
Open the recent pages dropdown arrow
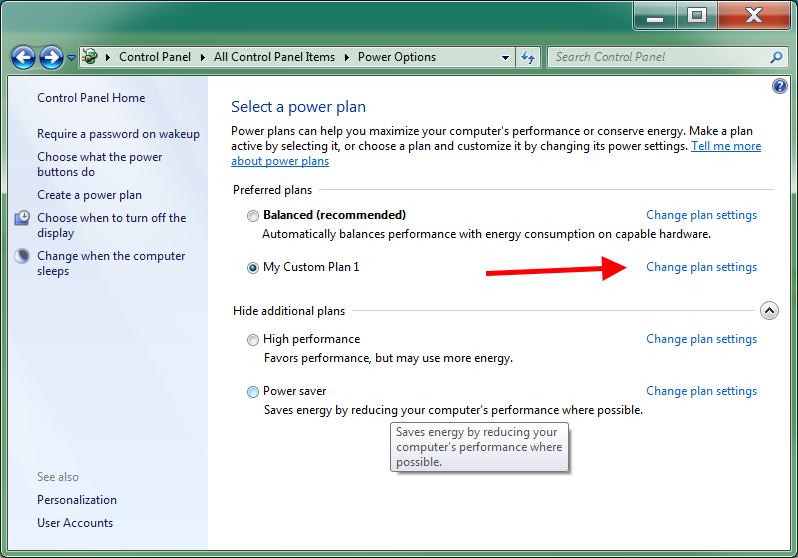71,58
